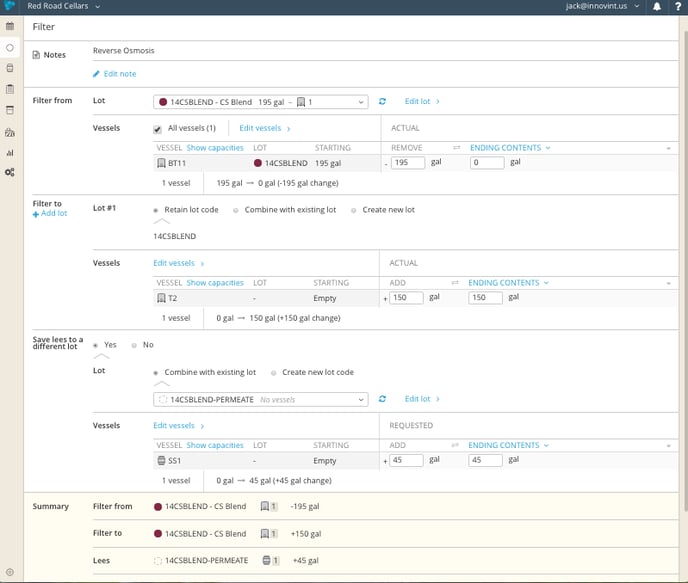Click the color dot in Summary Filter to row
The width and height of the screenshot is (688, 583).
158,534
